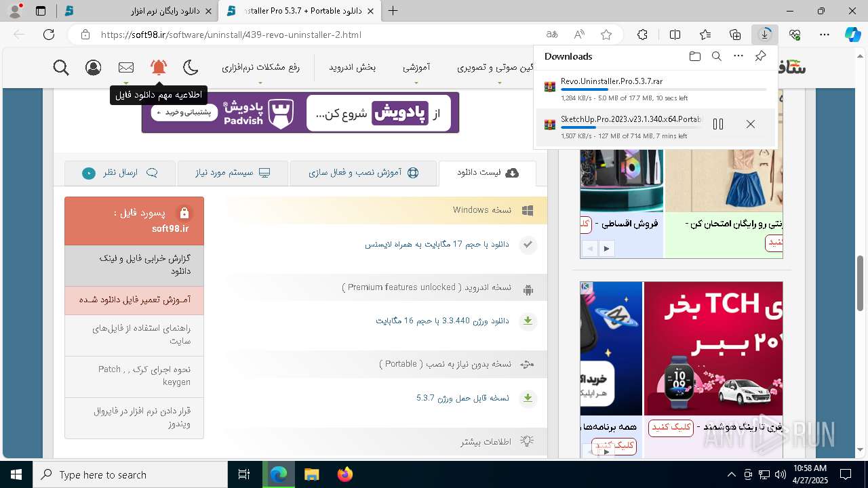
Task: Click Read aloud icon in address bar
Action: click(x=579, y=35)
